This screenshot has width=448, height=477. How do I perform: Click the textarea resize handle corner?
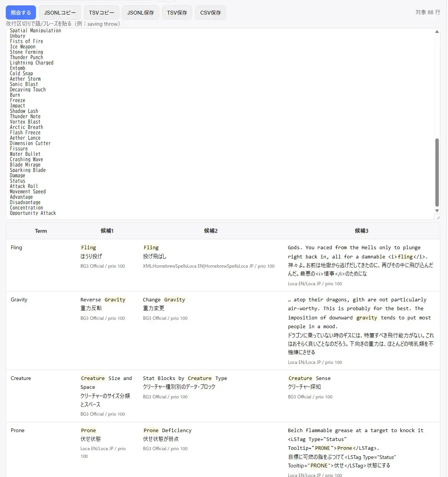437,217
